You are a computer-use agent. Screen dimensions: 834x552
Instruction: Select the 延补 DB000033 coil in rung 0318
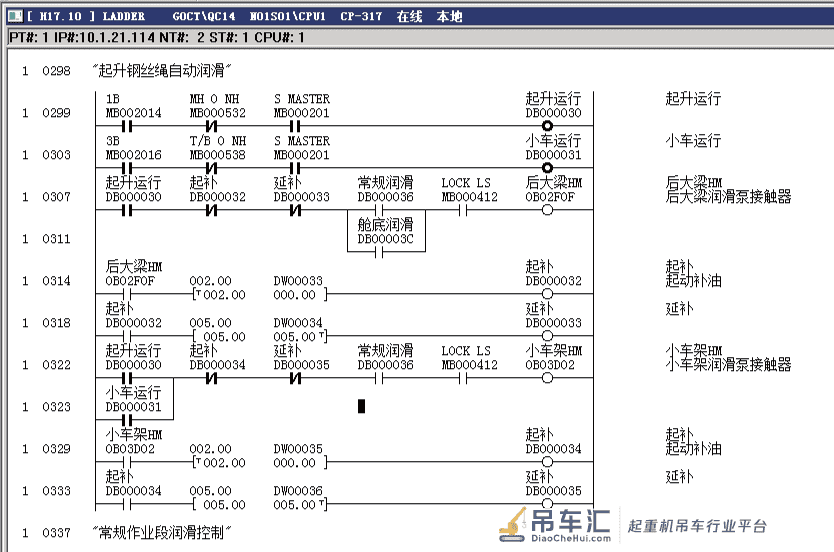point(547,336)
